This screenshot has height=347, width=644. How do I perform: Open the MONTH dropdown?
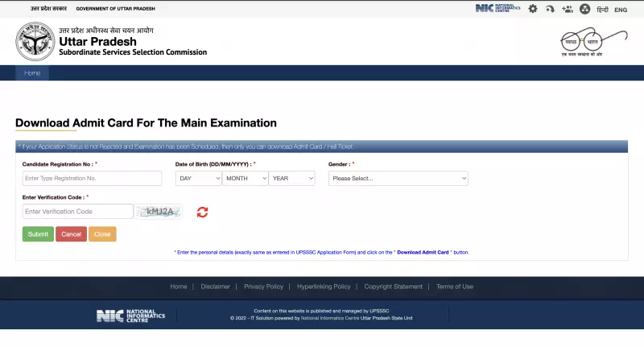click(x=246, y=178)
